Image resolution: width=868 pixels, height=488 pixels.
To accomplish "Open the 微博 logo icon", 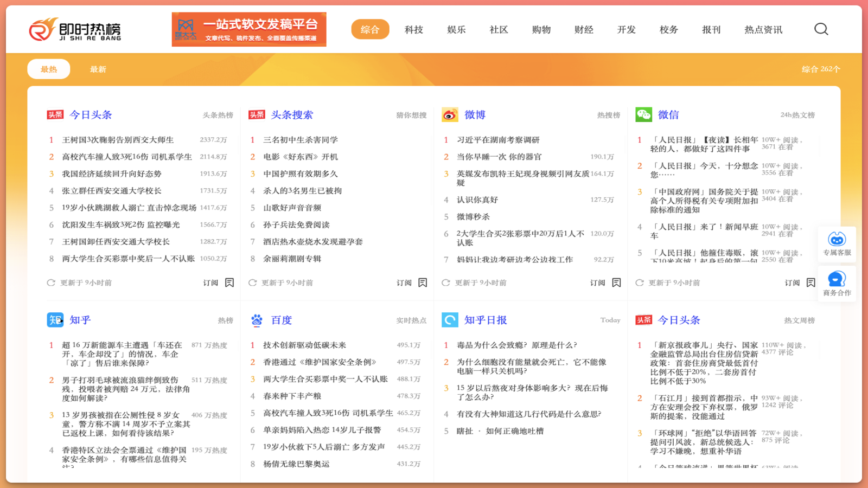I will (x=450, y=114).
